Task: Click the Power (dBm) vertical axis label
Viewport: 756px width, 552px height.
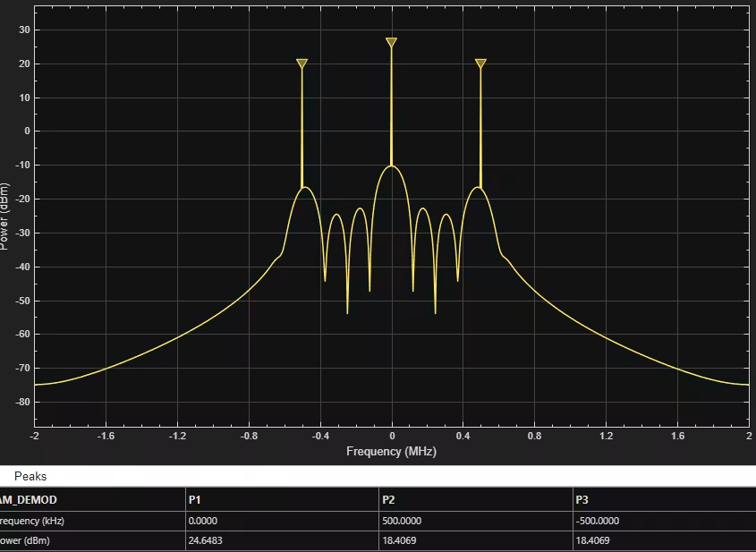Action: (x=4, y=216)
